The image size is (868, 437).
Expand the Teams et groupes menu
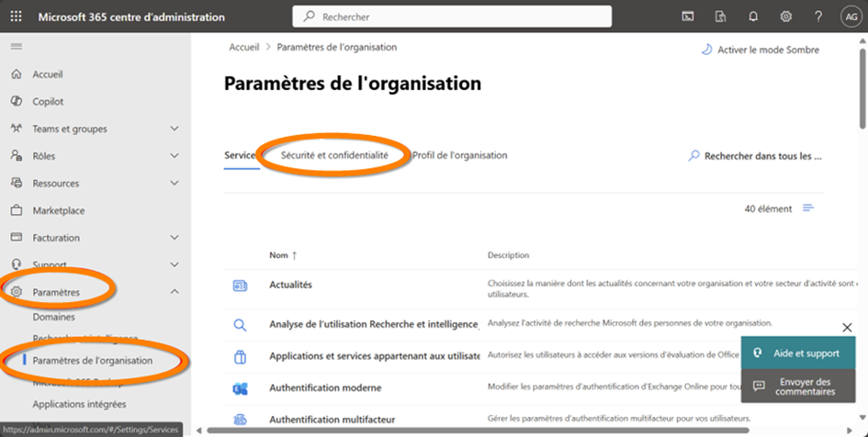(175, 129)
